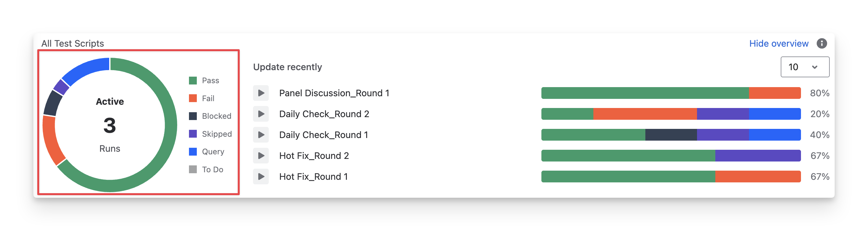Open the Panel Discussion_Round 1 test run
The width and height of the screenshot is (868, 231).
point(334,93)
